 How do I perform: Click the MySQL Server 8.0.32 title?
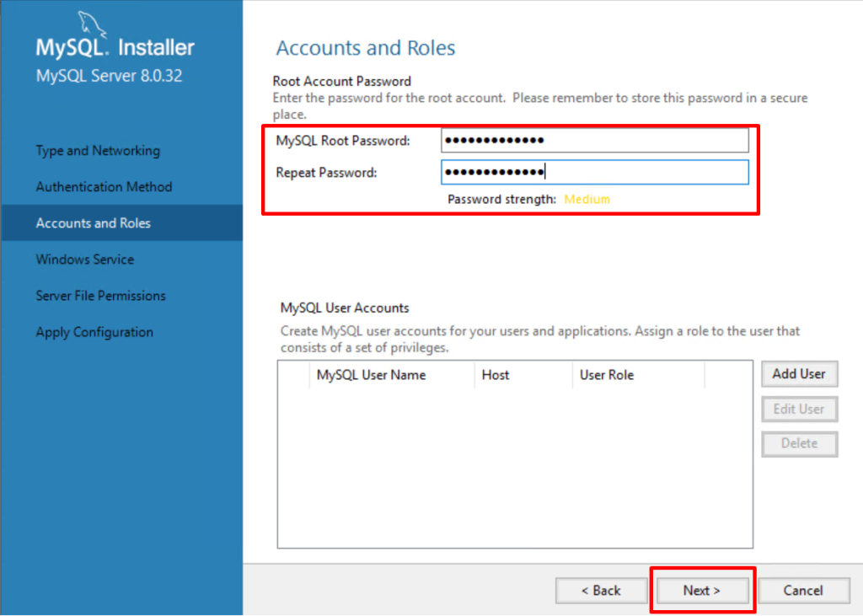pos(109,76)
